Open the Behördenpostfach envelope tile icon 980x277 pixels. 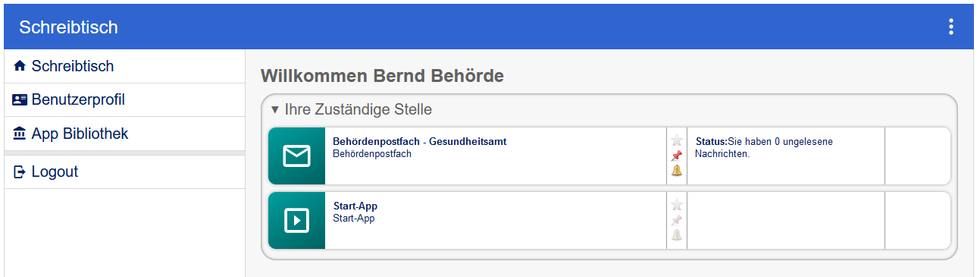296,156
